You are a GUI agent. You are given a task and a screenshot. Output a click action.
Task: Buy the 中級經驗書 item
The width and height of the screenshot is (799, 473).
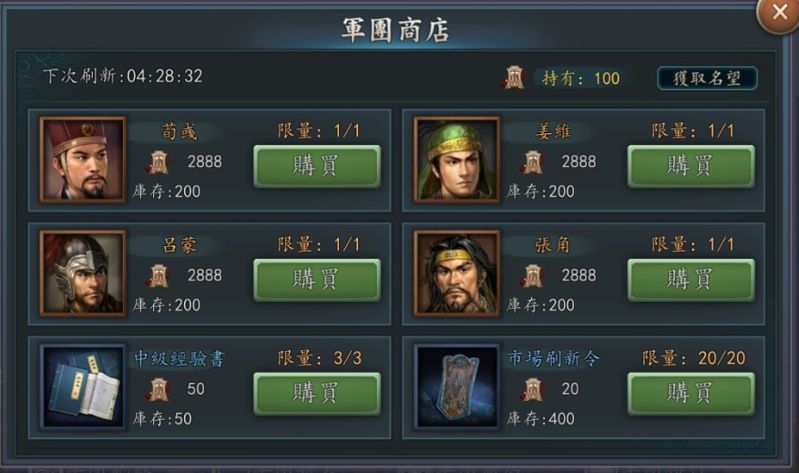317,393
